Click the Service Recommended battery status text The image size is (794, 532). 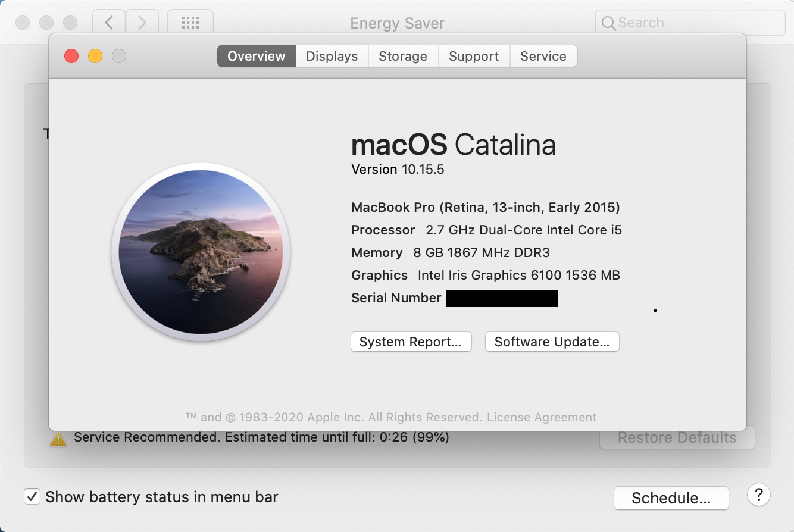point(261,437)
